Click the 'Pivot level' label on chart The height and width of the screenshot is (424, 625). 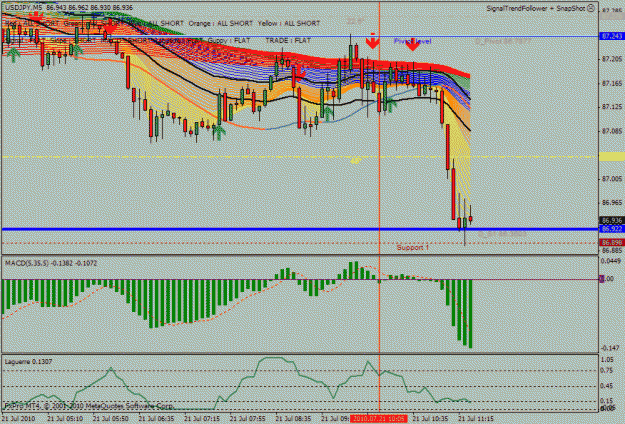pyautogui.click(x=412, y=41)
